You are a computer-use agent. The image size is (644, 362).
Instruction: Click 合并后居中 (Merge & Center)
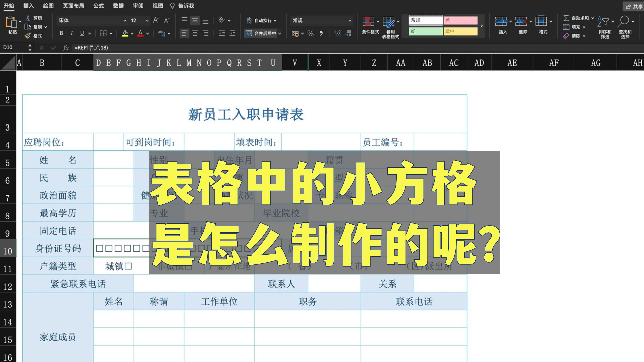click(262, 33)
